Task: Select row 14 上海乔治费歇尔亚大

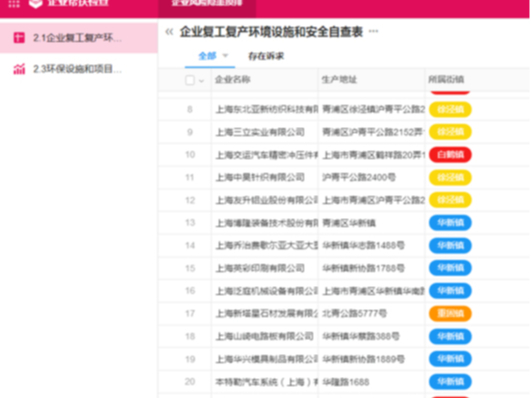Action: [x=267, y=245]
